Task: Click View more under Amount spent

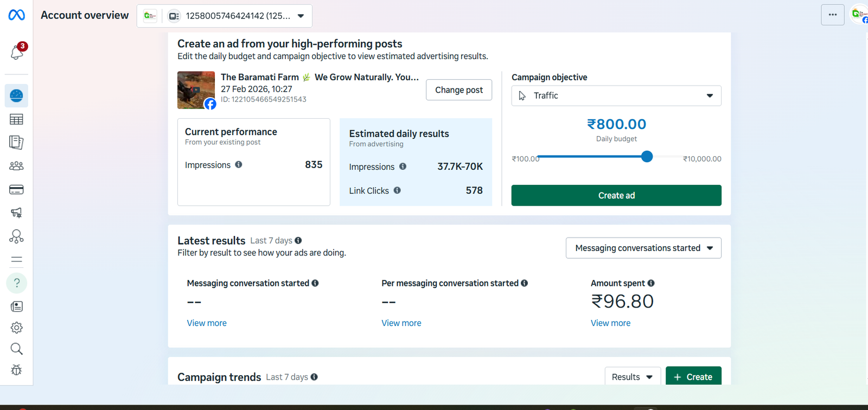Action: click(x=610, y=323)
